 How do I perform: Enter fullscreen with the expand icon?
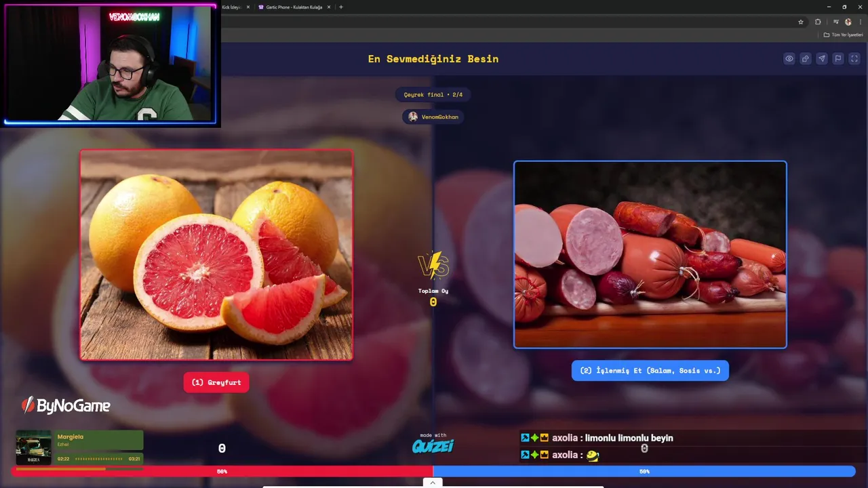854,59
